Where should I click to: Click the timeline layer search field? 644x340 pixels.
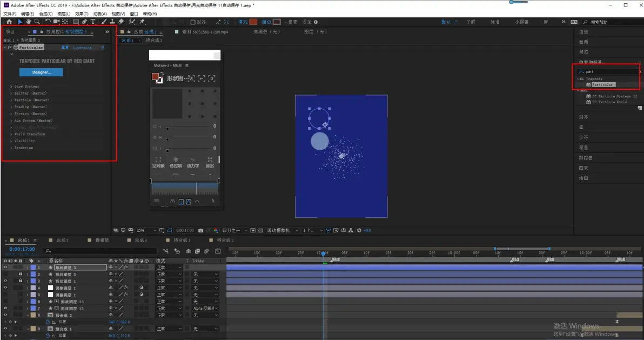pos(101,251)
